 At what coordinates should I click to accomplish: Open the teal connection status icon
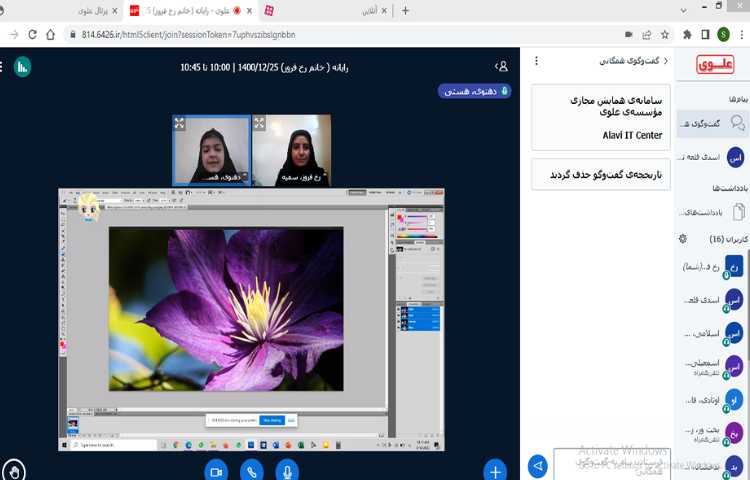pyautogui.click(x=22, y=66)
